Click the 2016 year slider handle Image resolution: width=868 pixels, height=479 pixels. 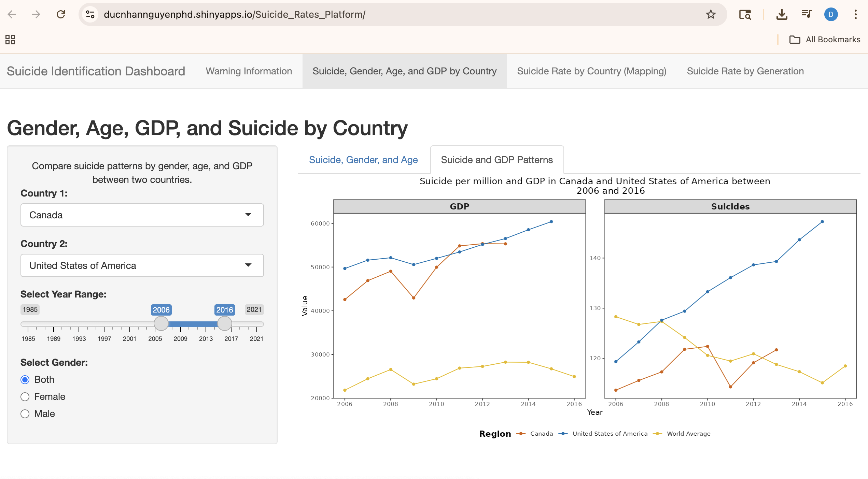(225, 323)
